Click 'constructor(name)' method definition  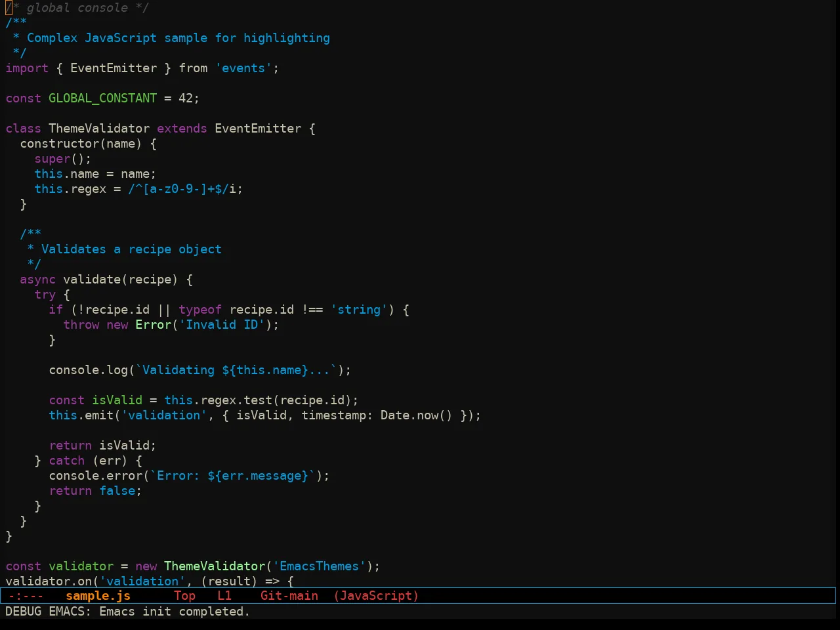pos(81,144)
